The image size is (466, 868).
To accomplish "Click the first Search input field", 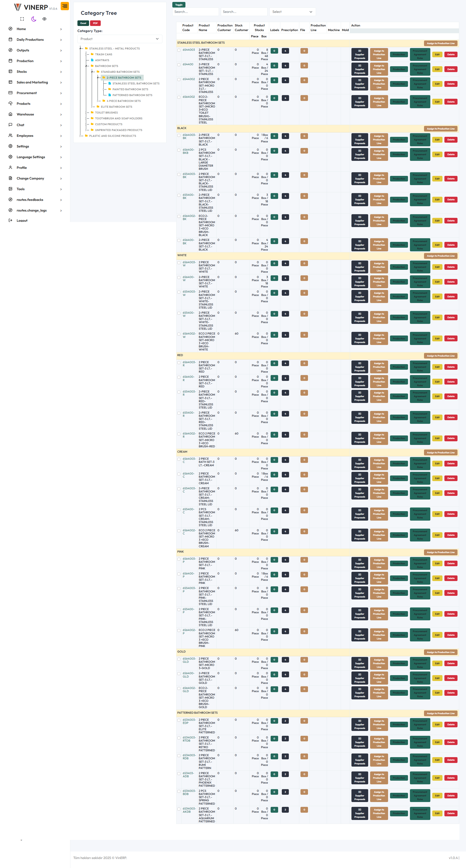I will [x=195, y=12].
